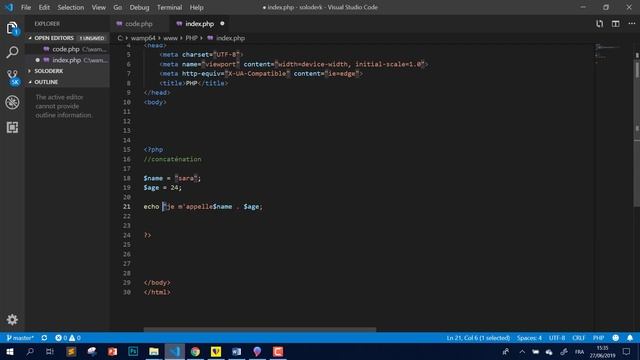Open the Go menu
Image resolution: width=640 pixels, height=360 pixels.
click(118, 7)
